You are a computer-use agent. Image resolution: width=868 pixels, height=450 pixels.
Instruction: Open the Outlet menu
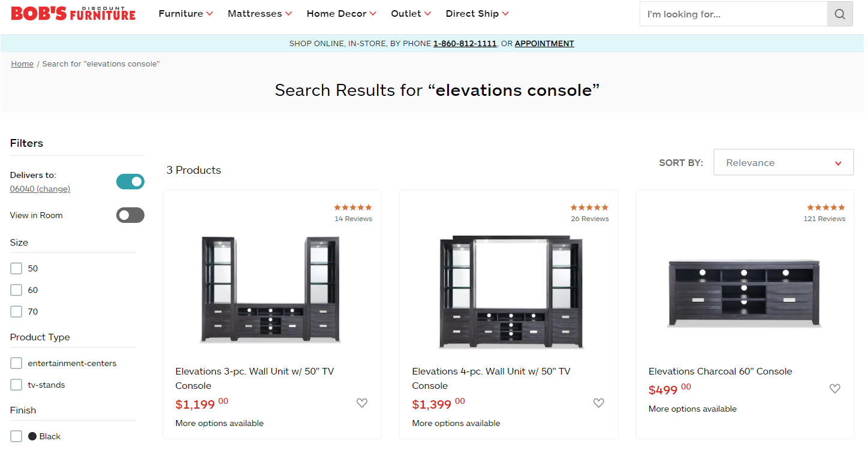coord(411,14)
